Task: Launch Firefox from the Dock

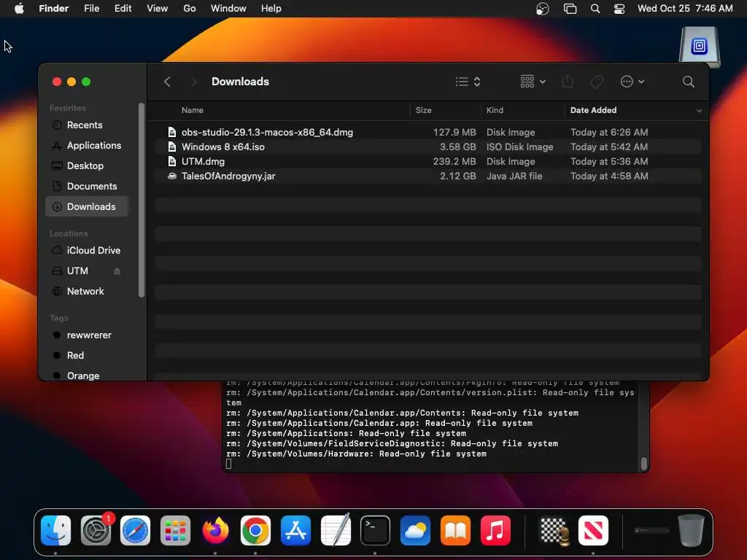Action: pos(215,530)
